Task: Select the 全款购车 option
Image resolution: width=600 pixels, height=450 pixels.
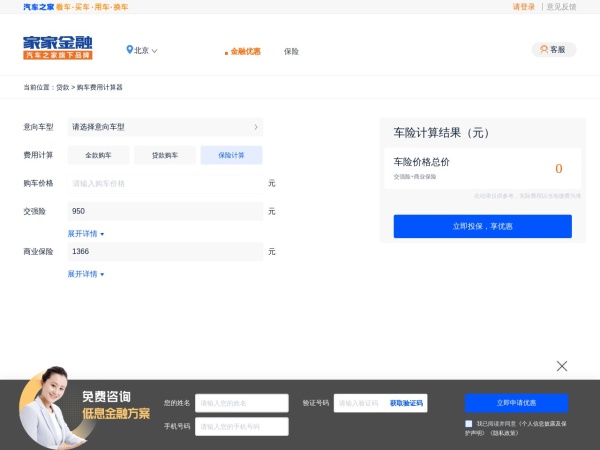Action: 98,155
